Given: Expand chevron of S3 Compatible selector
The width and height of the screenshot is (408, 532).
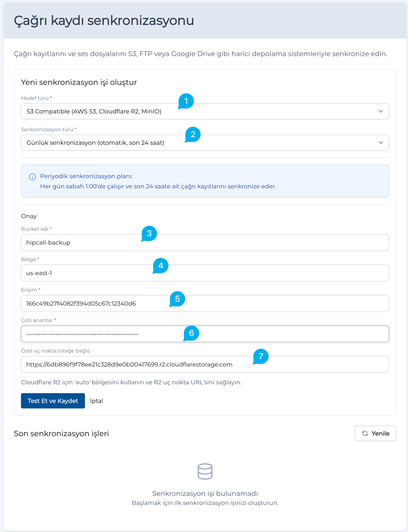Looking at the screenshot, I should [x=380, y=111].
